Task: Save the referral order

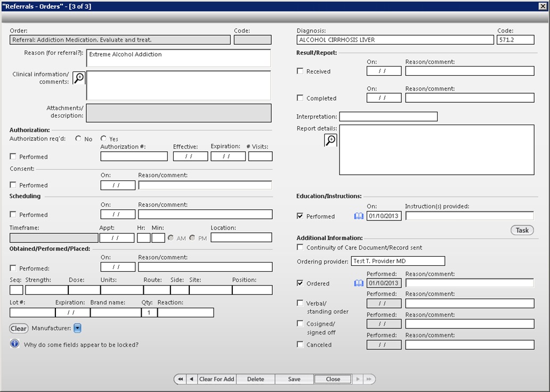Action: tap(294, 379)
